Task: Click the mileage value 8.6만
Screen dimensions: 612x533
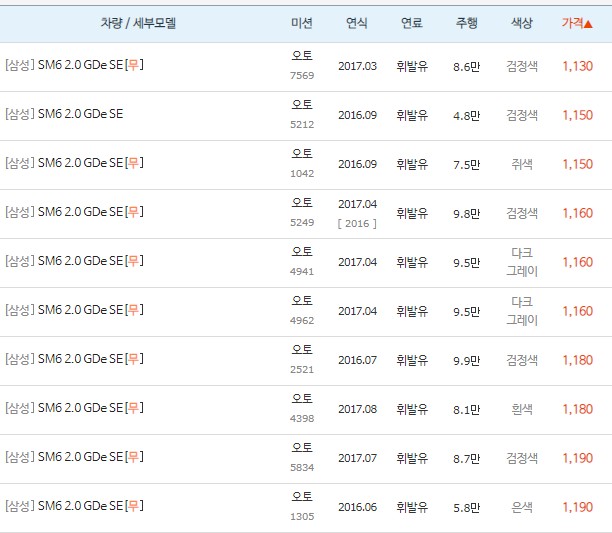Action: click(x=466, y=67)
